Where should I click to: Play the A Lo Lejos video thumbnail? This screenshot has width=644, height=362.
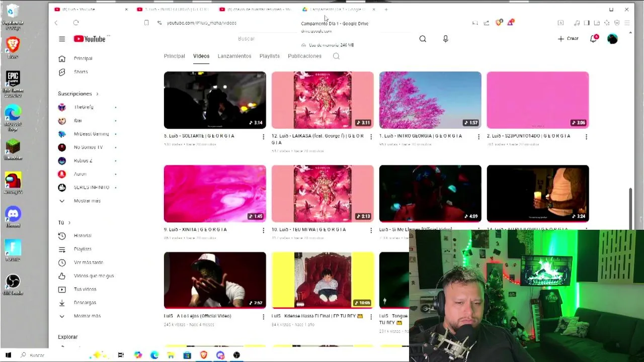click(215, 280)
